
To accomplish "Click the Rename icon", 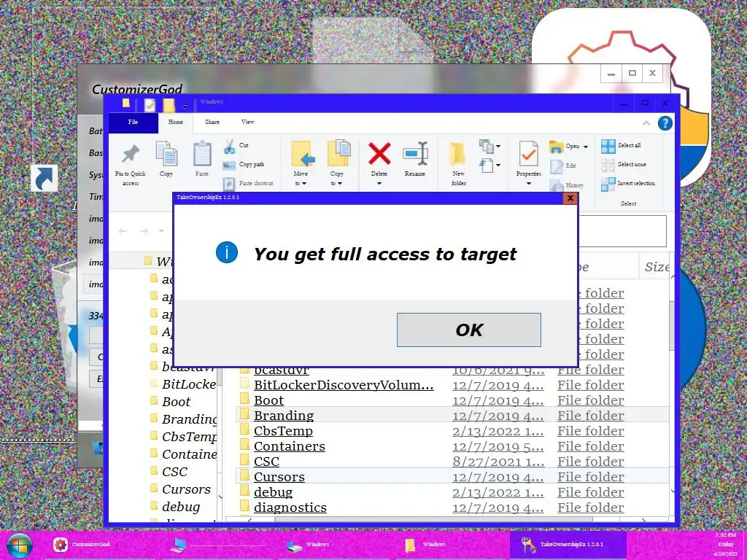I will pos(415,153).
